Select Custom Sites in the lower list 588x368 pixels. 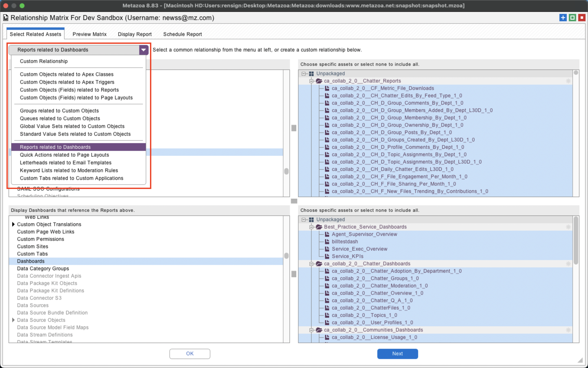click(x=146, y=247)
